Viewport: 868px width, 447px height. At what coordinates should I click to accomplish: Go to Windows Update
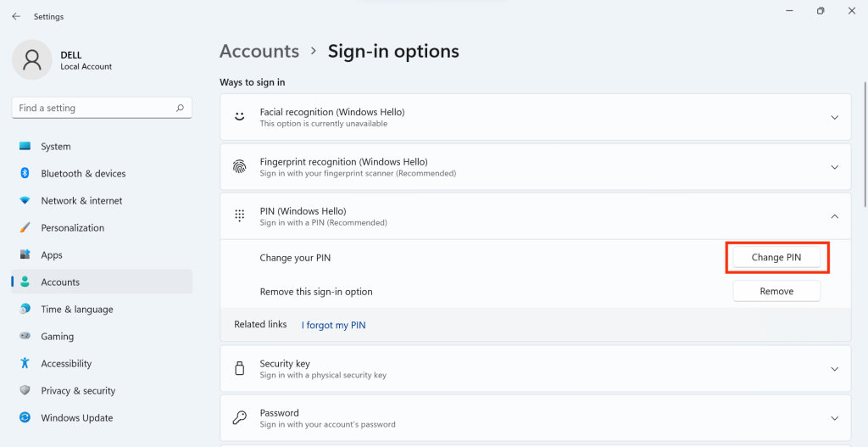tap(102, 417)
